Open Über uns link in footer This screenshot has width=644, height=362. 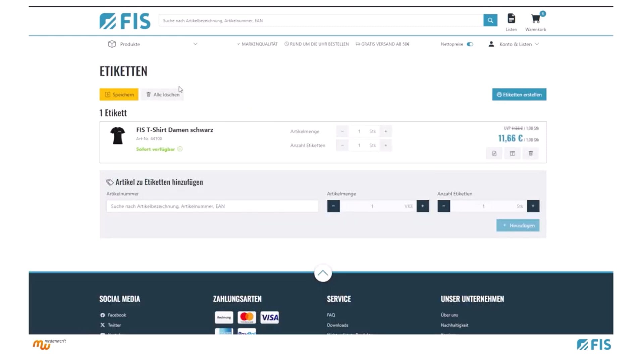pyautogui.click(x=449, y=315)
